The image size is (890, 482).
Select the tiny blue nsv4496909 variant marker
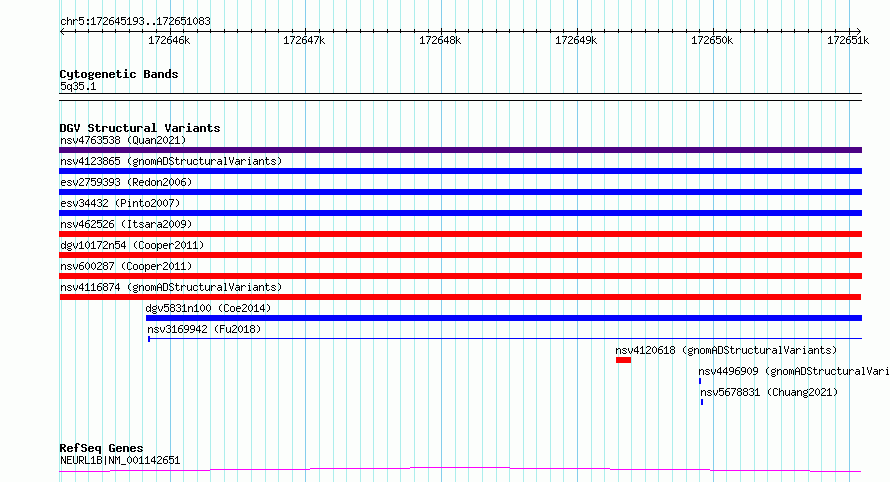tap(700, 381)
